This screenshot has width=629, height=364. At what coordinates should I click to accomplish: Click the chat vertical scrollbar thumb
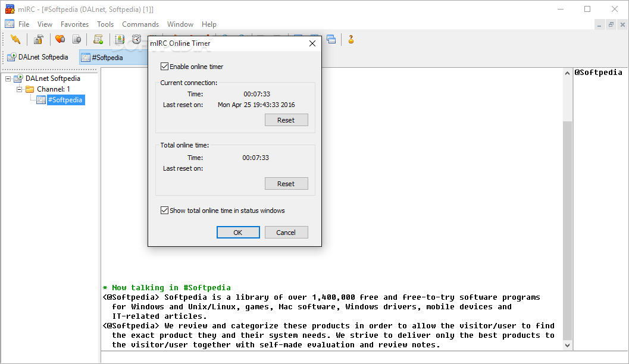(x=567, y=231)
